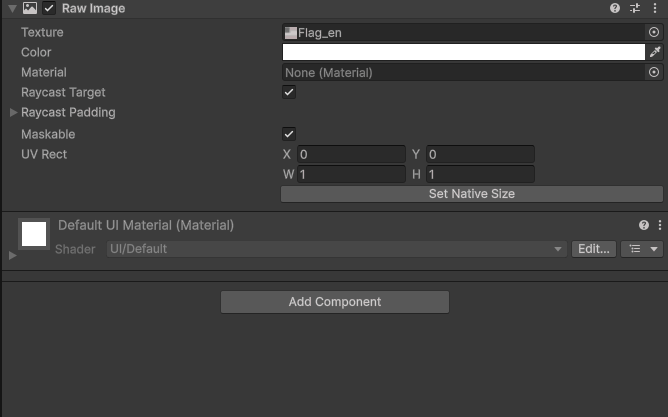Open Raw Image help reference icon
The width and height of the screenshot is (668, 417).
tap(615, 8)
